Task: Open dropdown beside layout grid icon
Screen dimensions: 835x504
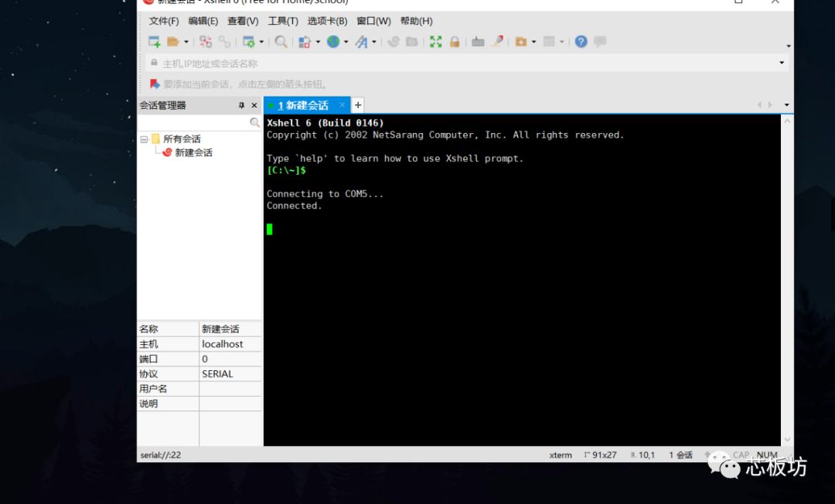Action: [x=562, y=42]
